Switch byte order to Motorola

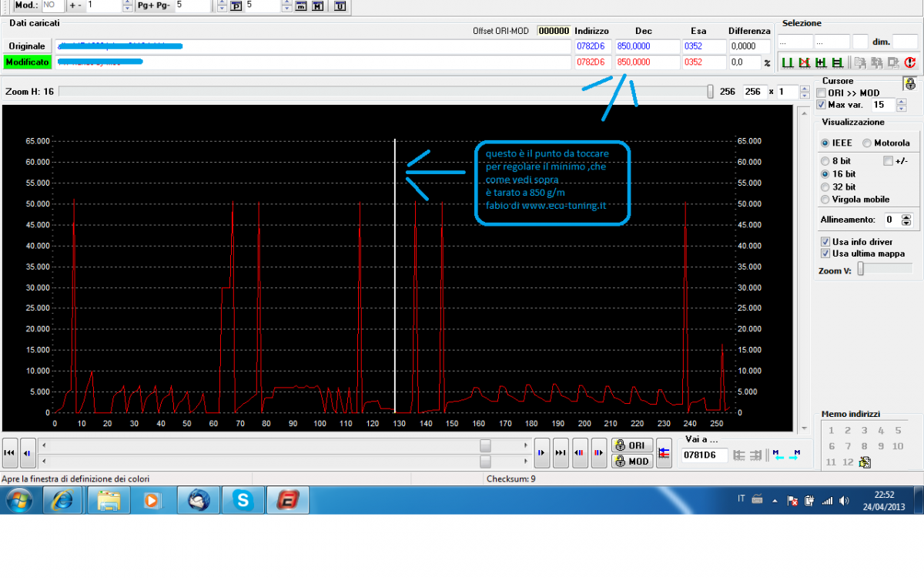tap(867, 143)
